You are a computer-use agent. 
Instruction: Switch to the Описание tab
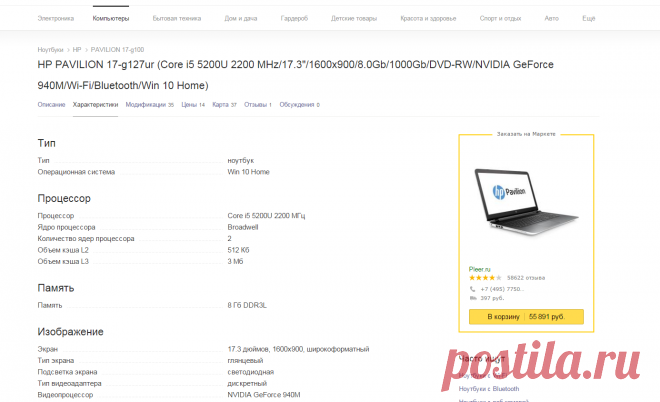point(51,105)
